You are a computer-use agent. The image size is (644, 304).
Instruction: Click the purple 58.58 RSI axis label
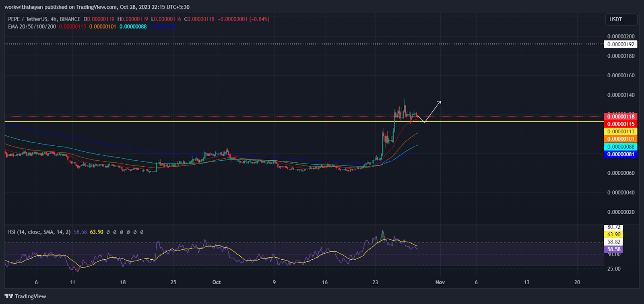coord(613,249)
